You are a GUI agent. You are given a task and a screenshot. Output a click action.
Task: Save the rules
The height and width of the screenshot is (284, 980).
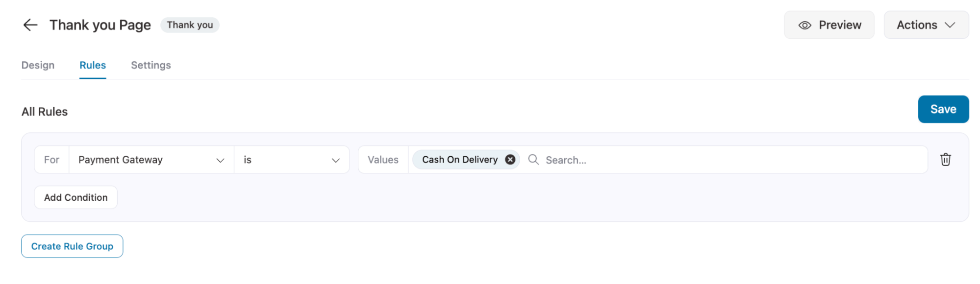point(943,109)
